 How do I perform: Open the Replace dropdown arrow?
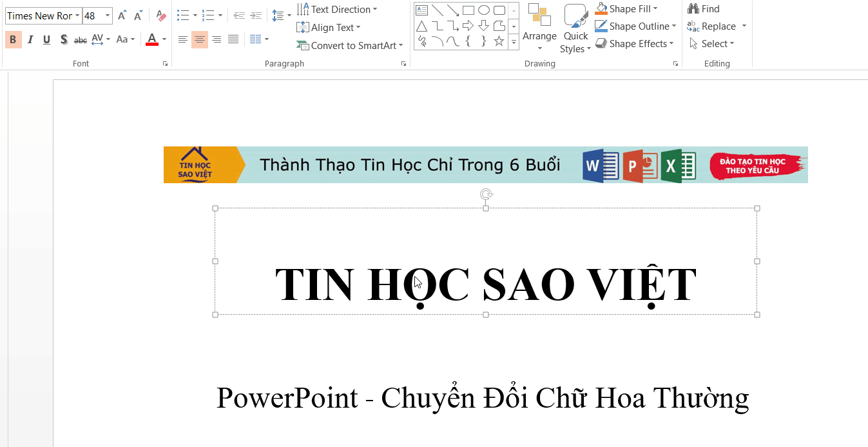pos(744,26)
